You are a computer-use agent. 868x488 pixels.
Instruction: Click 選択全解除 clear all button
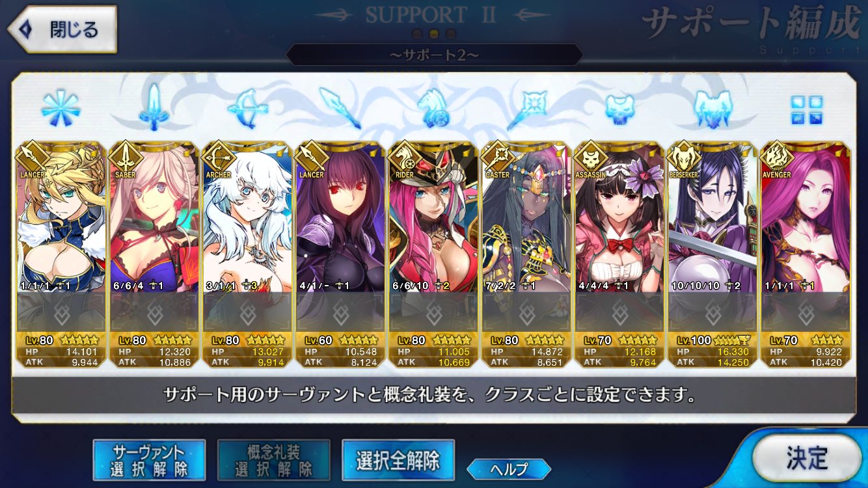pos(398,461)
